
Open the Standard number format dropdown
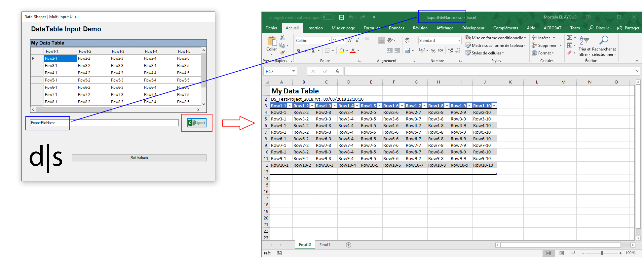[459, 41]
